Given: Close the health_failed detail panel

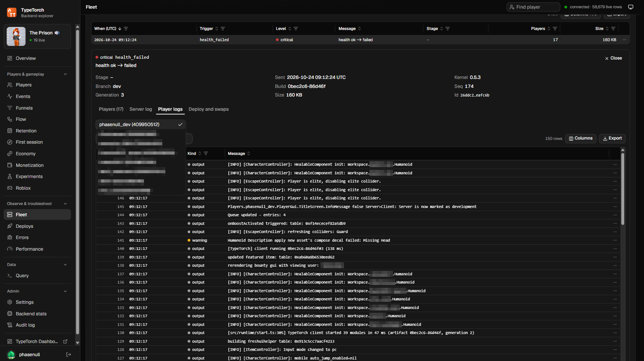Looking at the screenshot, I should (613, 58).
